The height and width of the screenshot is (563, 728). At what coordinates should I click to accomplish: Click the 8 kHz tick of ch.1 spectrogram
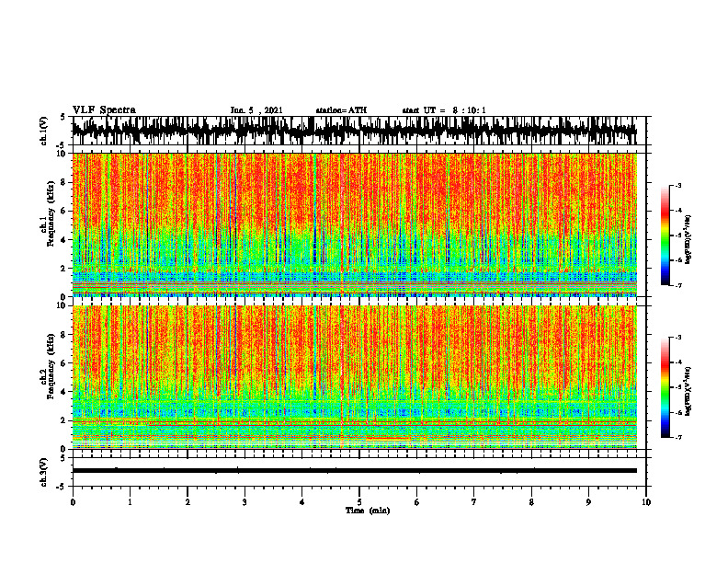coord(64,182)
